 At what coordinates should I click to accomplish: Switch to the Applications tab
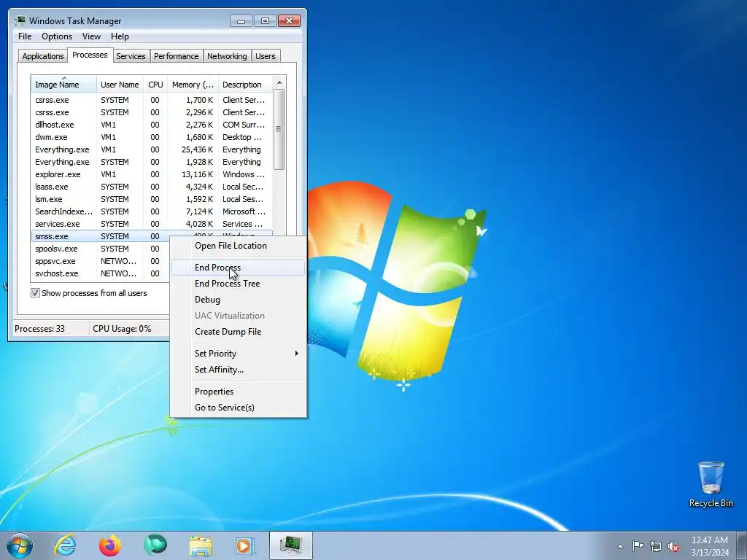43,56
